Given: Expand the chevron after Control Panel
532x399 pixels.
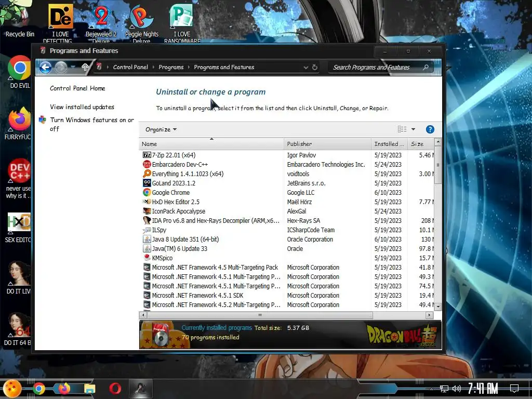Looking at the screenshot, I should coord(153,67).
